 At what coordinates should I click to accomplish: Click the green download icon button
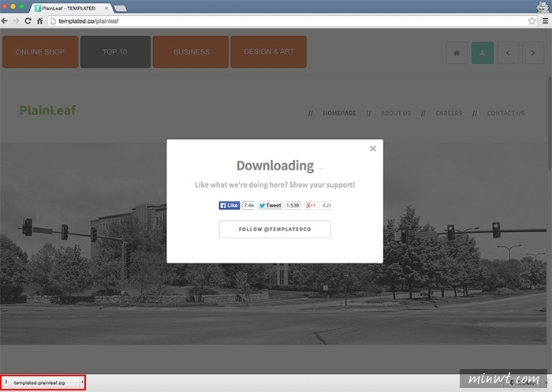pyautogui.click(x=483, y=53)
